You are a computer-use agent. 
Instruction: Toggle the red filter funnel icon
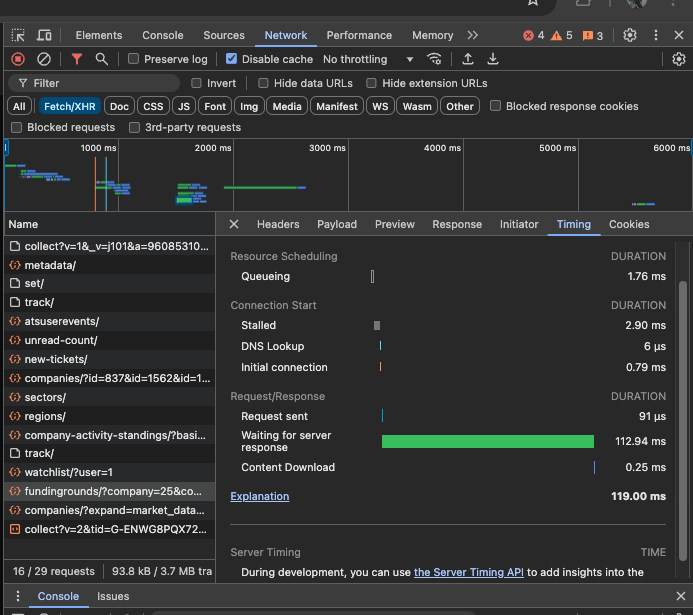[x=77, y=59]
